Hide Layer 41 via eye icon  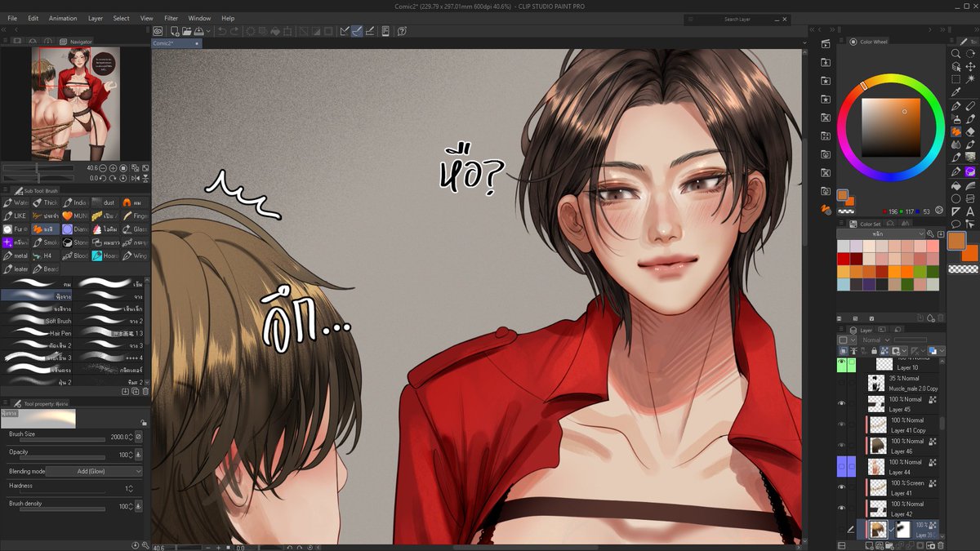[842, 487]
